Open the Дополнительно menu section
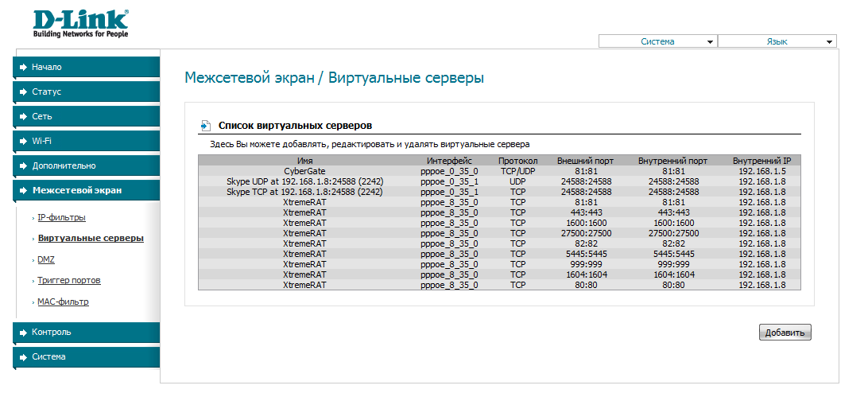Viewport: 868px width, 397px height. click(x=86, y=165)
